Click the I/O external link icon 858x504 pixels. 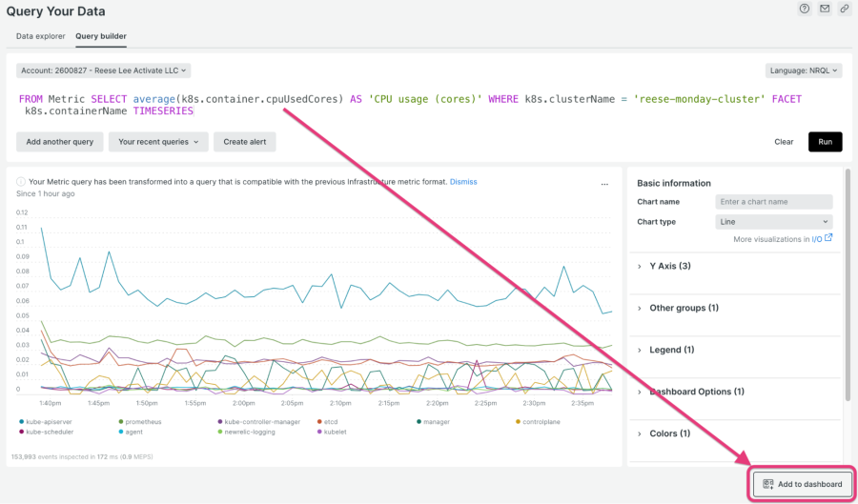[x=828, y=239]
